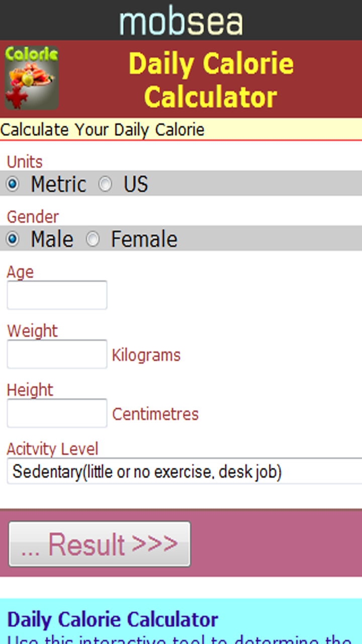This screenshot has height=644, width=362.
Task: Click the Kilograms label next to Weight
Action: [x=145, y=355]
